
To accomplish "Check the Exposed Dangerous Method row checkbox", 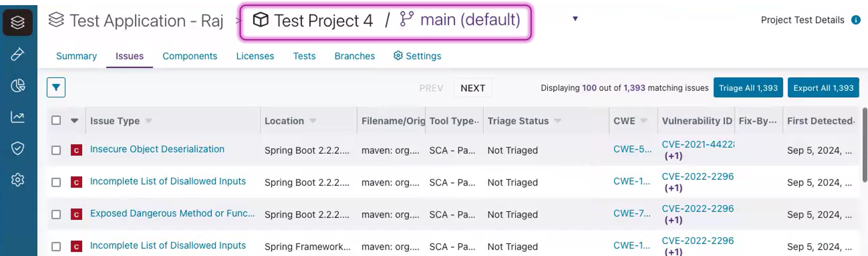I will coord(56,215).
